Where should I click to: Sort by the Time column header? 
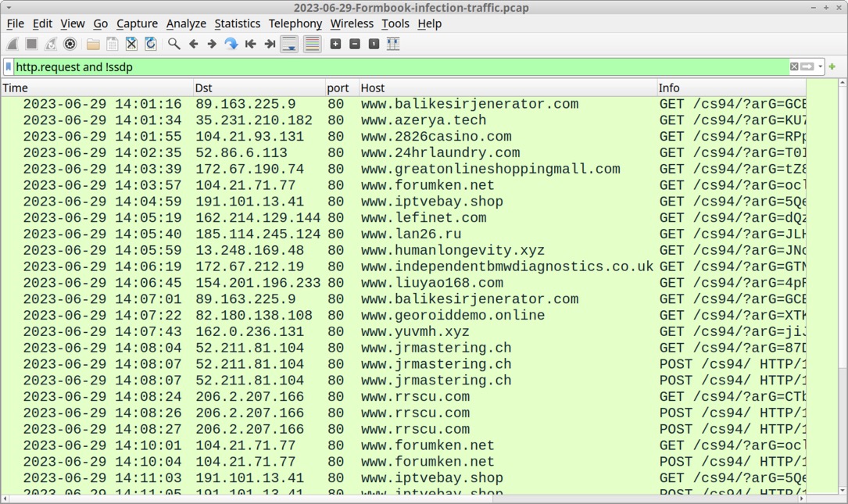pyautogui.click(x=97, y=88)
